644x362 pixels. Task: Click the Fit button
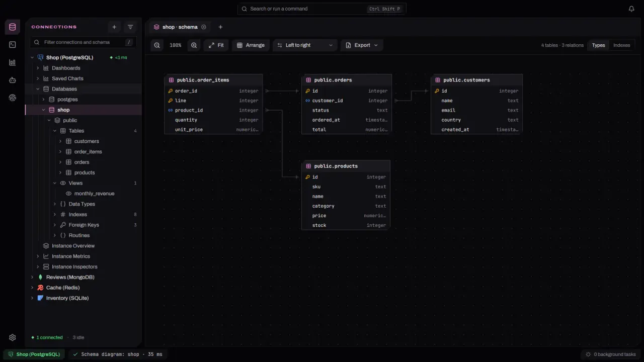[216, 45]
